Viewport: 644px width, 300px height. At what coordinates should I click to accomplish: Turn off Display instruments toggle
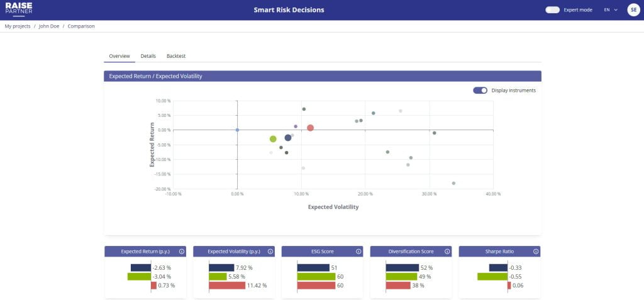tap(480, 91)
